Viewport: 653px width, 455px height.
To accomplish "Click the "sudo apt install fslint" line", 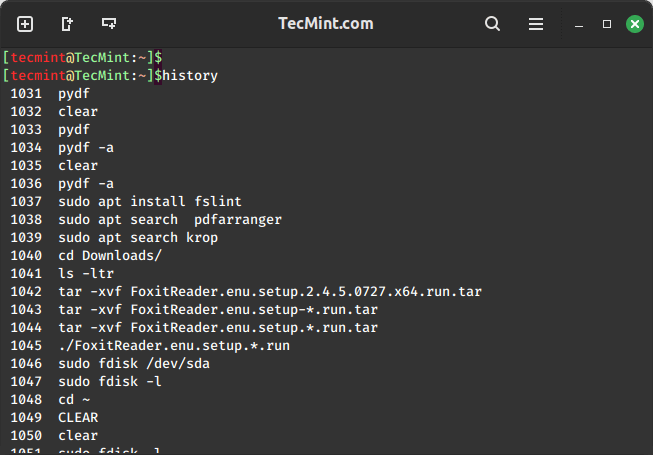I will pyautogui.click(x=149, y=201).
